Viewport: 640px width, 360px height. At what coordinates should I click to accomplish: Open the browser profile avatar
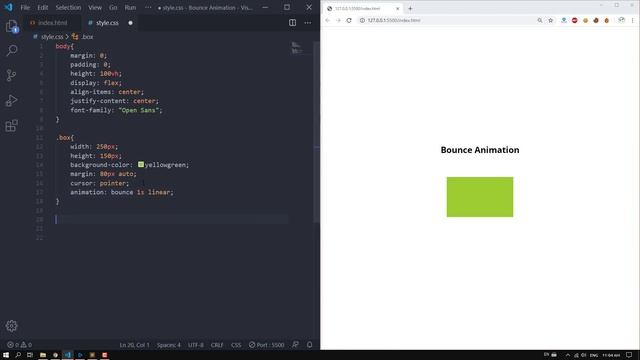pos(621,20)
